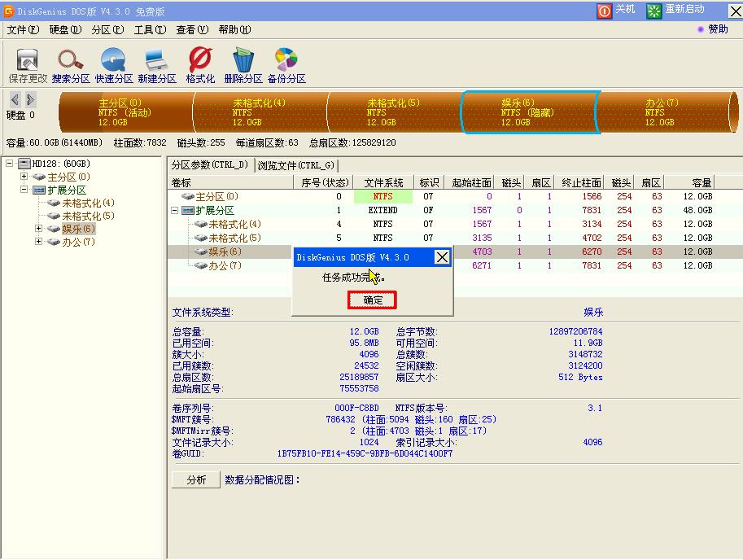The image size is (743, 560).
Task: Click the EXTEND file system cell
Action: (x=382, y=210)
